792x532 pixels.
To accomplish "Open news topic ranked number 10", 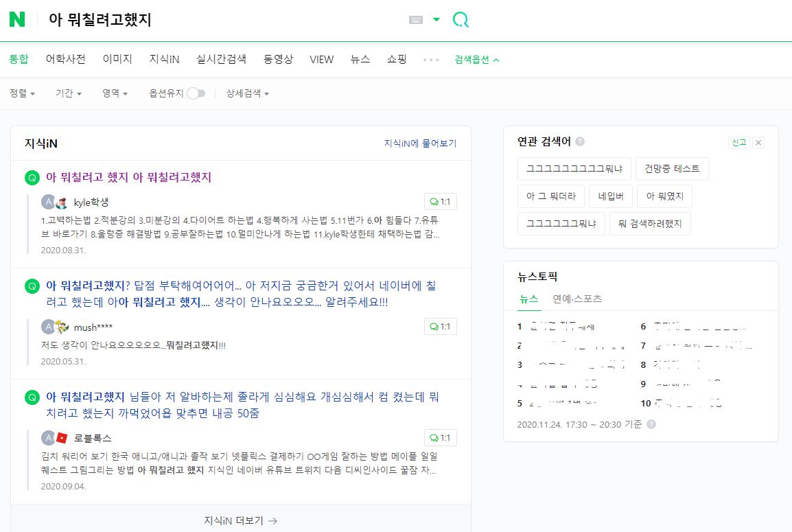I will [682, 403].
